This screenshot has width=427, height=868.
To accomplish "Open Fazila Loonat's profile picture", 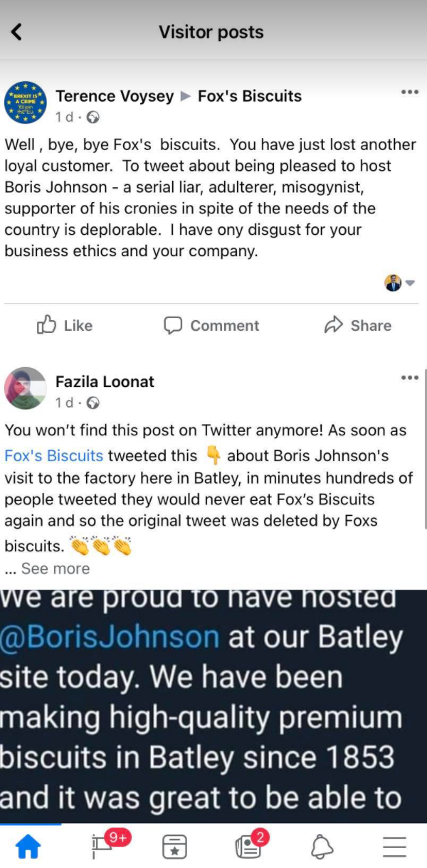I will (26, 388).
